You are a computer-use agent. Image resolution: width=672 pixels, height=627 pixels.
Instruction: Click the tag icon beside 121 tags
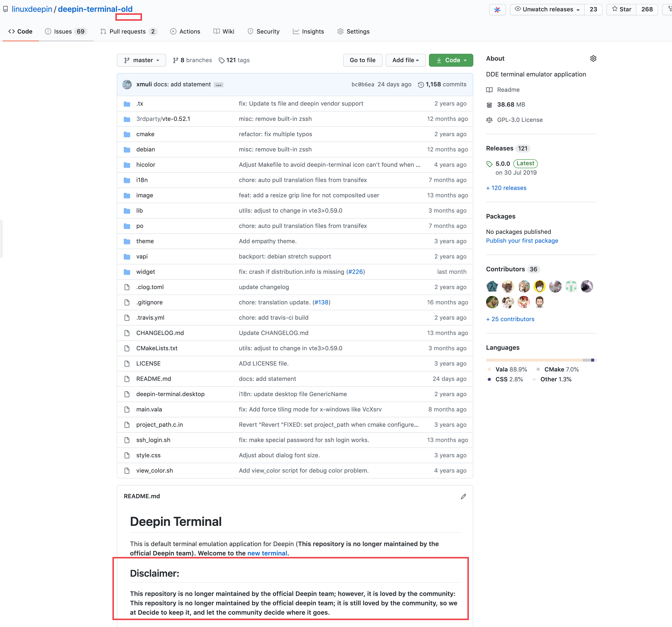point(222,60)
